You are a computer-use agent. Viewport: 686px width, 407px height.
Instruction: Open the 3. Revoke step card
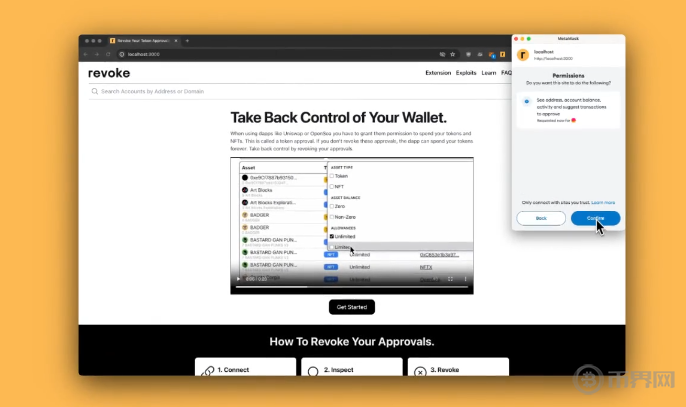point(458,367)
